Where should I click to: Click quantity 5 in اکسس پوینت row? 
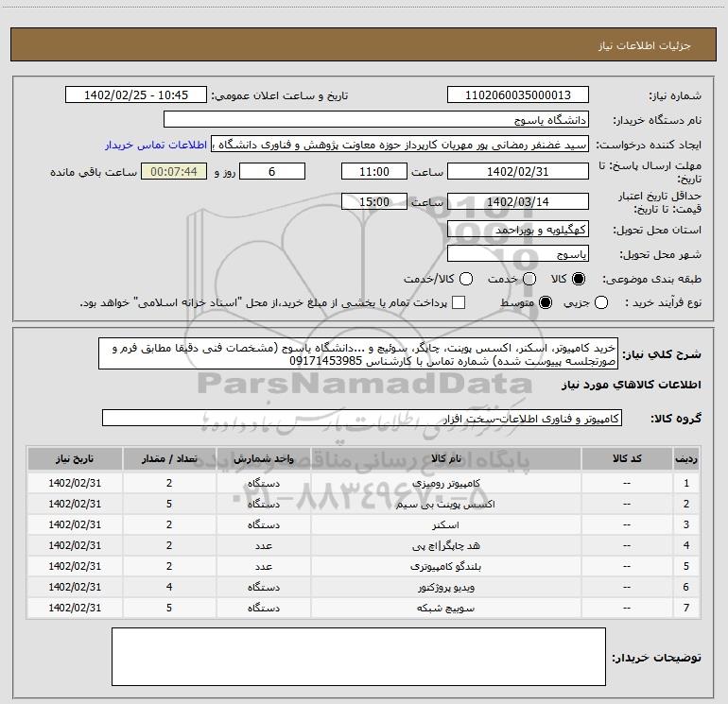coord(169,504)
